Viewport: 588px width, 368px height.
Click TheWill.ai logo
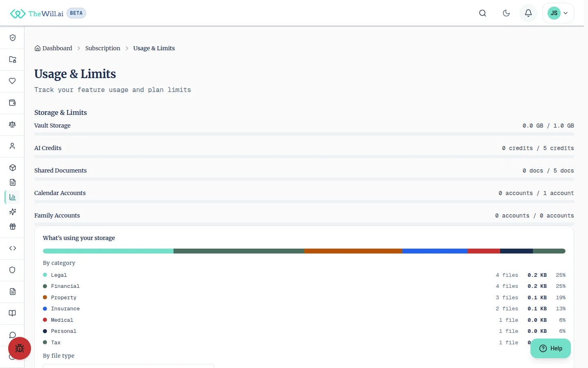point(37,13)
